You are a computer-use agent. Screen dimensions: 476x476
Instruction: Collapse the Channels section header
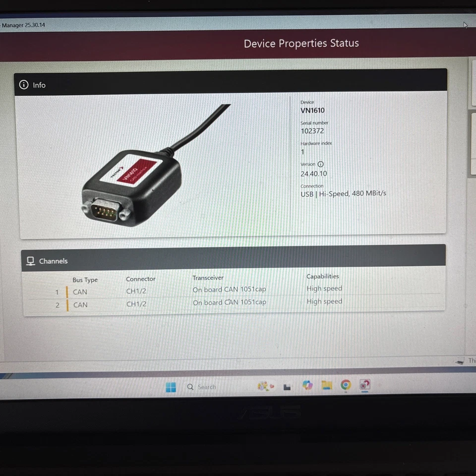tap(233, 260)
